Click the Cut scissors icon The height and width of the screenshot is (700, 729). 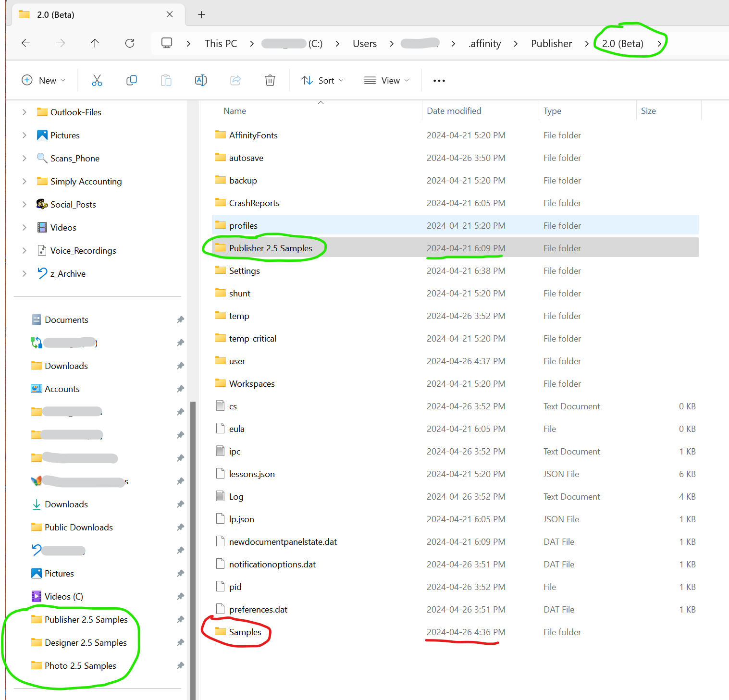97,80
